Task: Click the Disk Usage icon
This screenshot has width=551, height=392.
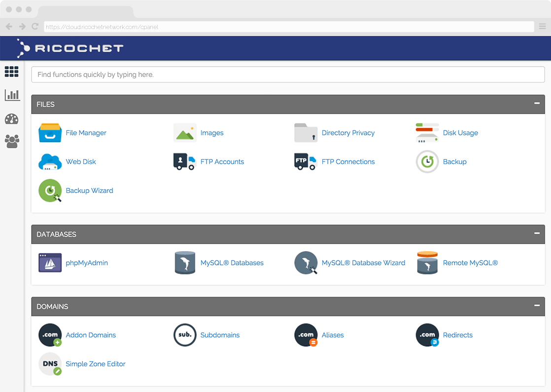Action: click(x=427, y=133)
